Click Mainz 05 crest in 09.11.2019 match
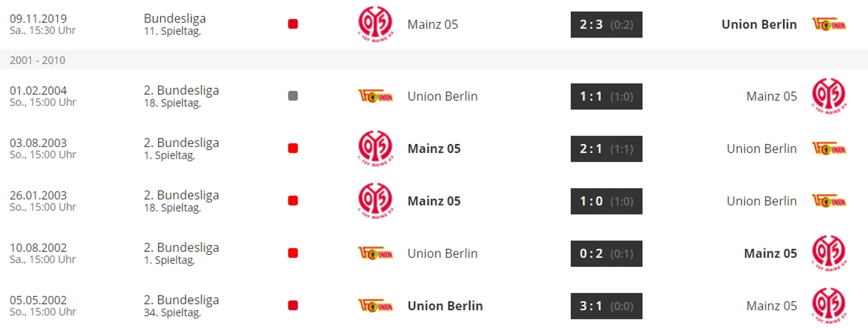Viewport: 868px width, 328px height. point(375,24)
